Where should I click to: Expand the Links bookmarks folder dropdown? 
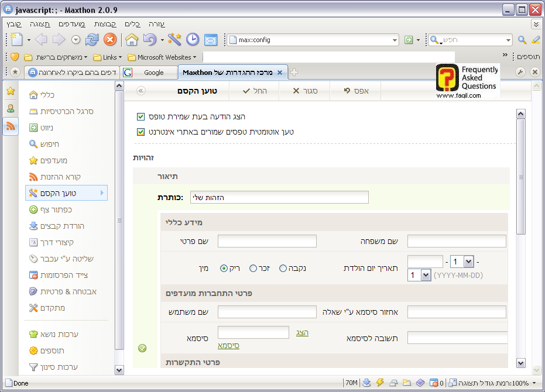tap(121, 57)
